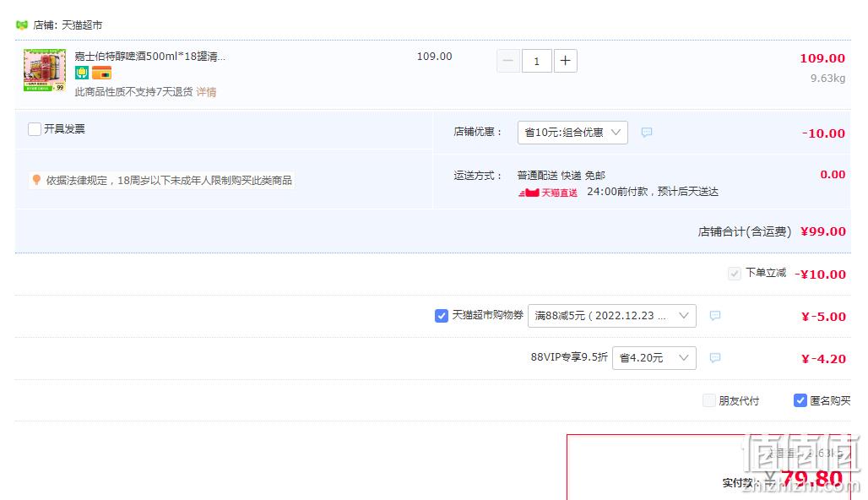868x500 pixels.
Task: Click the orange icon beside the age restriction notice
Action: 36,180
